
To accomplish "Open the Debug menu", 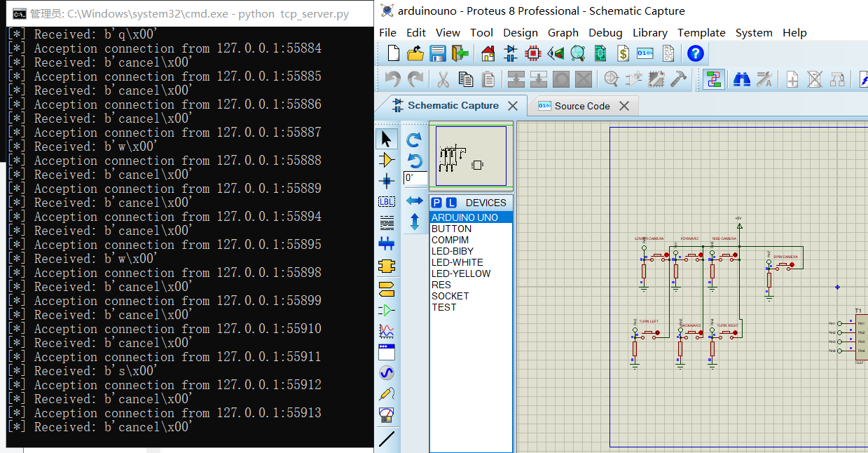I will coord(605,33).
